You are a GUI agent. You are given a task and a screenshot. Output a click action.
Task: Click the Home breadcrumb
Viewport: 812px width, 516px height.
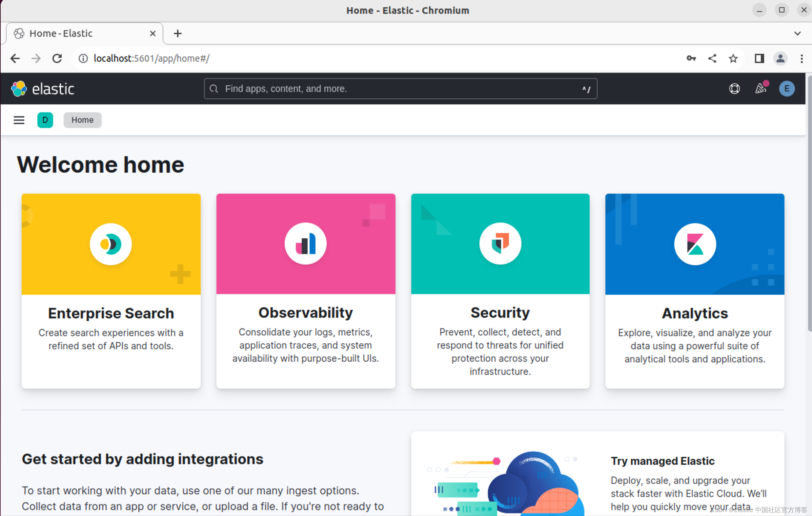pyautogui.click(x=83, y=120)
